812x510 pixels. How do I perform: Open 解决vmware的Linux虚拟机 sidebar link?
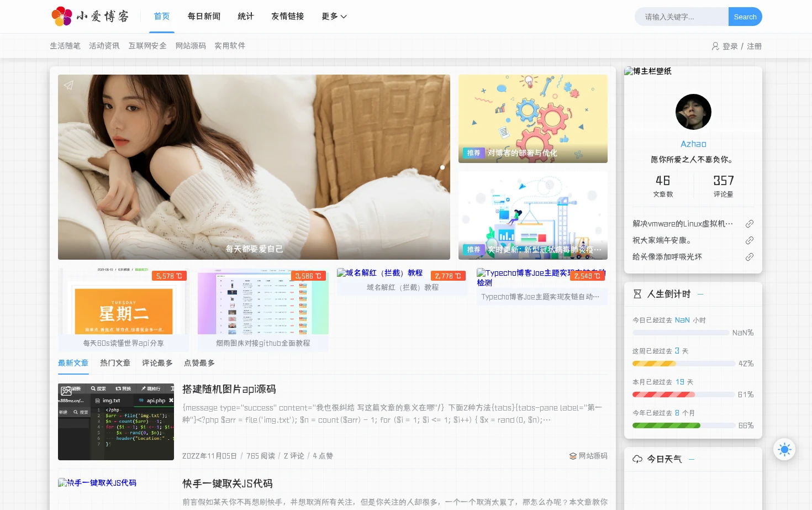(x=683, y=224)
